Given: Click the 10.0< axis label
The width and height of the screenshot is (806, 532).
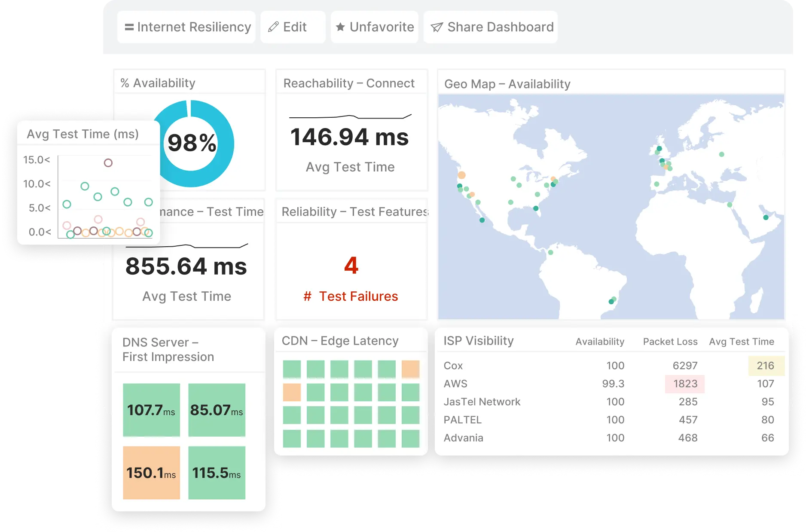Looking at the screenshot, I should point(37,184).
